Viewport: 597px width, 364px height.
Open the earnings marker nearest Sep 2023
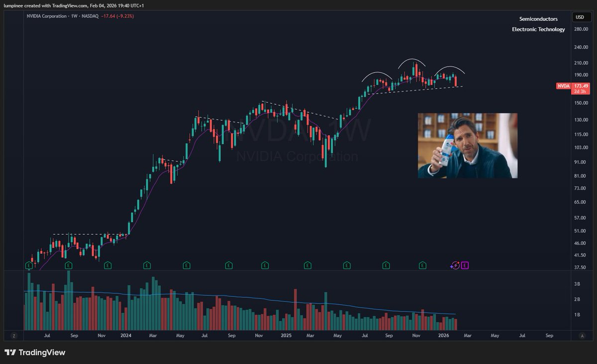click(x=68, y=266)
